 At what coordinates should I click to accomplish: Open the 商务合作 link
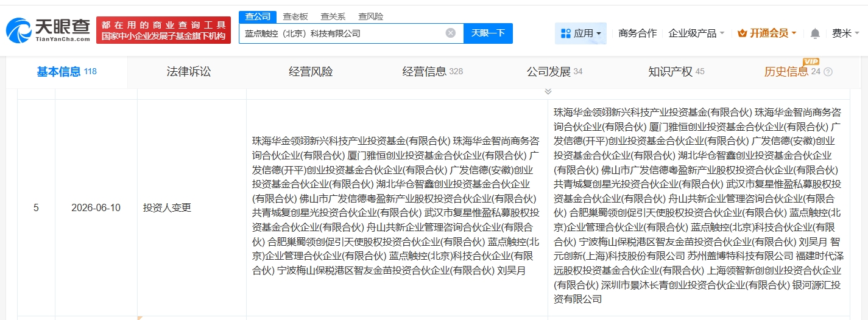pyautogui.click(x=637, y=33)
